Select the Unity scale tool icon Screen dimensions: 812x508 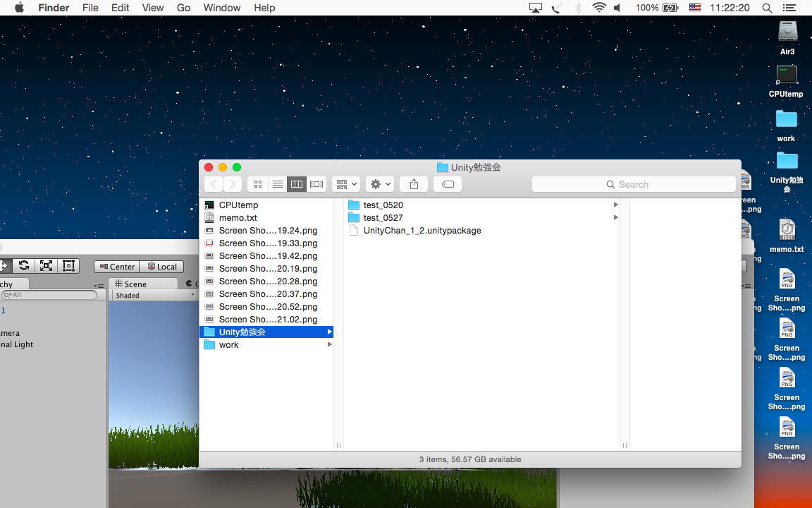click(x=46, y=265)
